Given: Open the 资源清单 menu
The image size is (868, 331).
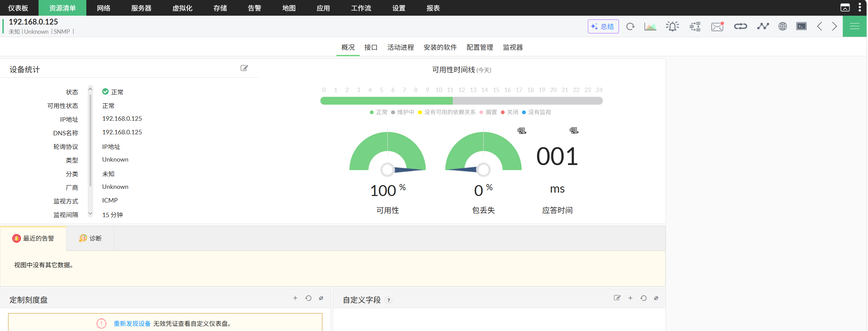Looking at the screenshot, I should [62, 8].
